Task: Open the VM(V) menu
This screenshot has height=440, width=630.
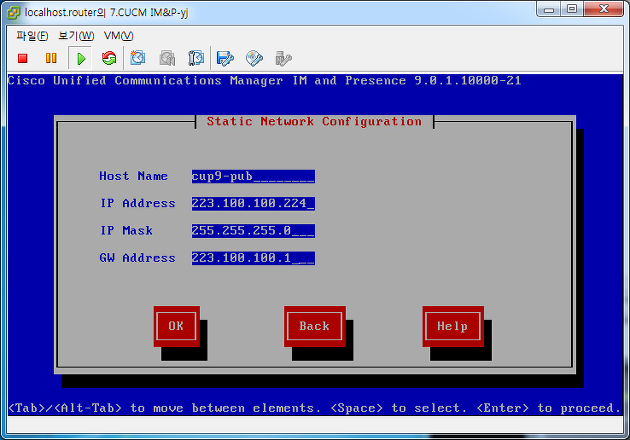Action: coord(118,36)
